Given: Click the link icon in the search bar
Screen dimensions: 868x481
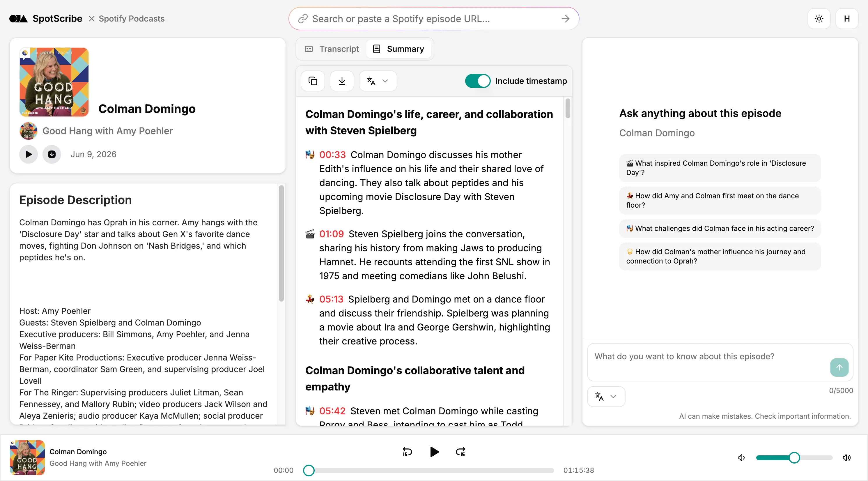Looking at the screenshot, I should pos(303,19).
